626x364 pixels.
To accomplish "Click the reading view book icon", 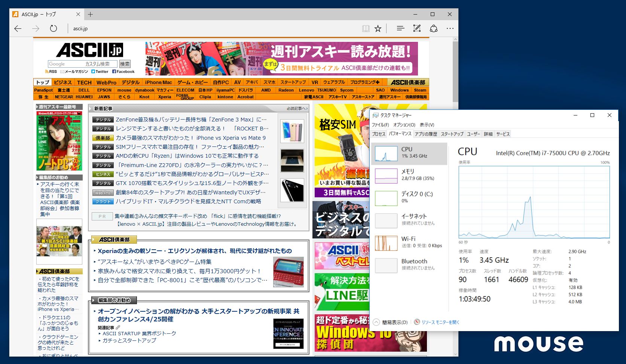I will (x=366, y=28).
